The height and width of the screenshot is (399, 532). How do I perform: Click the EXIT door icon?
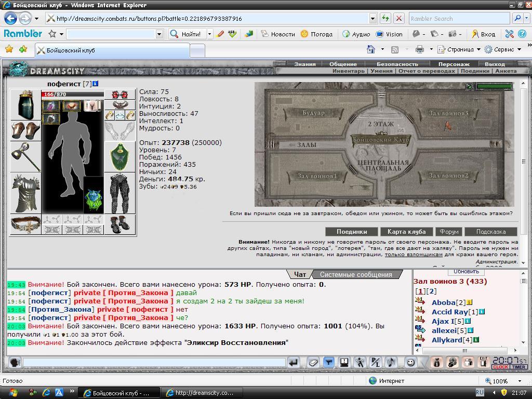coord(483,363)
